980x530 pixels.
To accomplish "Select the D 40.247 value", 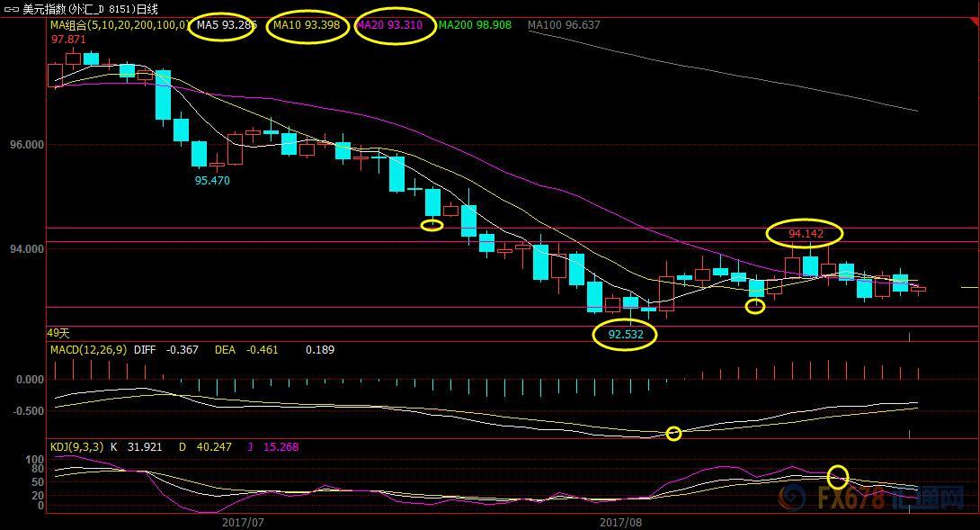I will [x=205, y=447].
